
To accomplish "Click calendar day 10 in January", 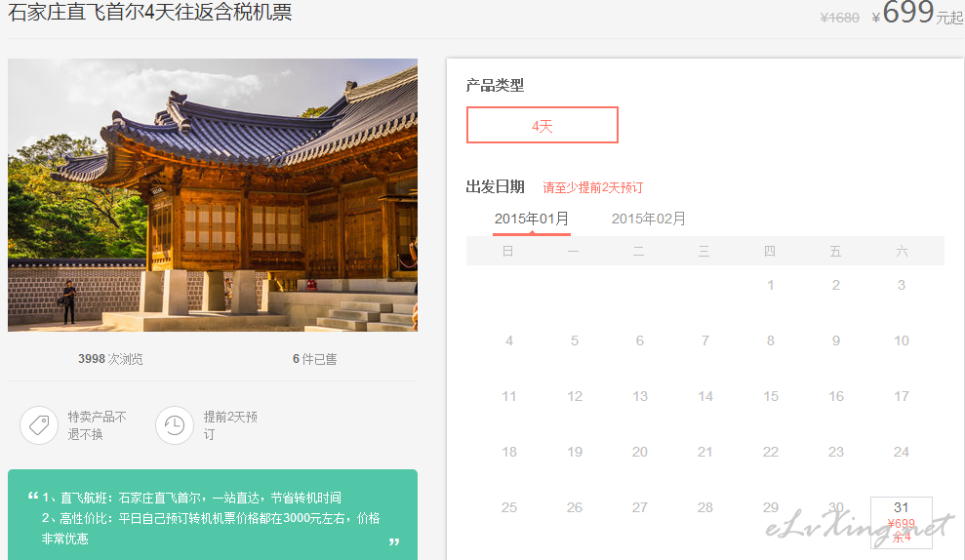I will click(x=901, y=340).
